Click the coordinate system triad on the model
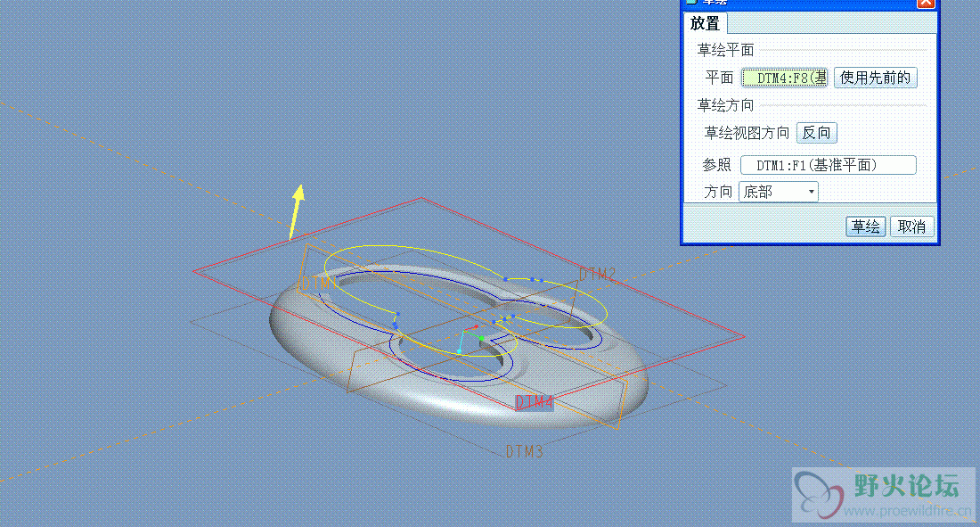The image size is (980, 527). (470, 339)
